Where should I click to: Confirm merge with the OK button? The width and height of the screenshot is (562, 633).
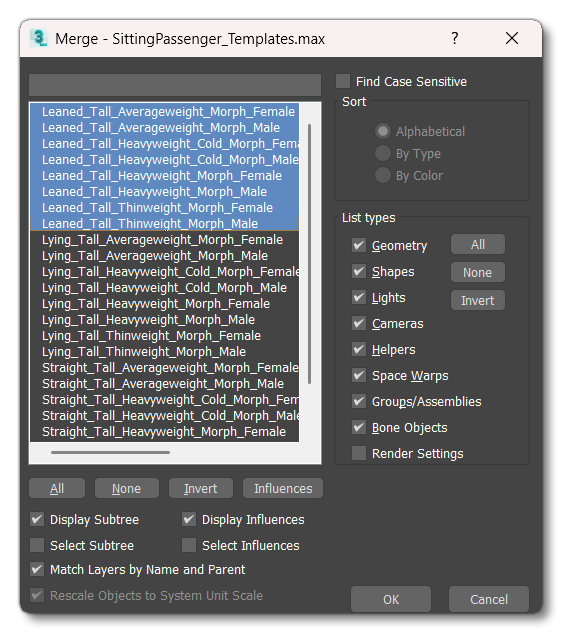click(391, 599)
